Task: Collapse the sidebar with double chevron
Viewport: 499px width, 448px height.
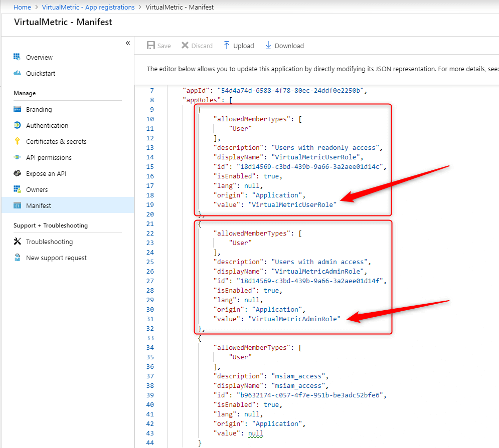Action: (128, 43)
